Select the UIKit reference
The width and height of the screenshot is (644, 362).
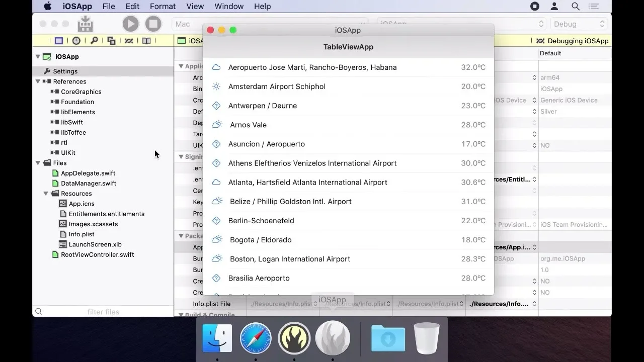click(68, 153)
